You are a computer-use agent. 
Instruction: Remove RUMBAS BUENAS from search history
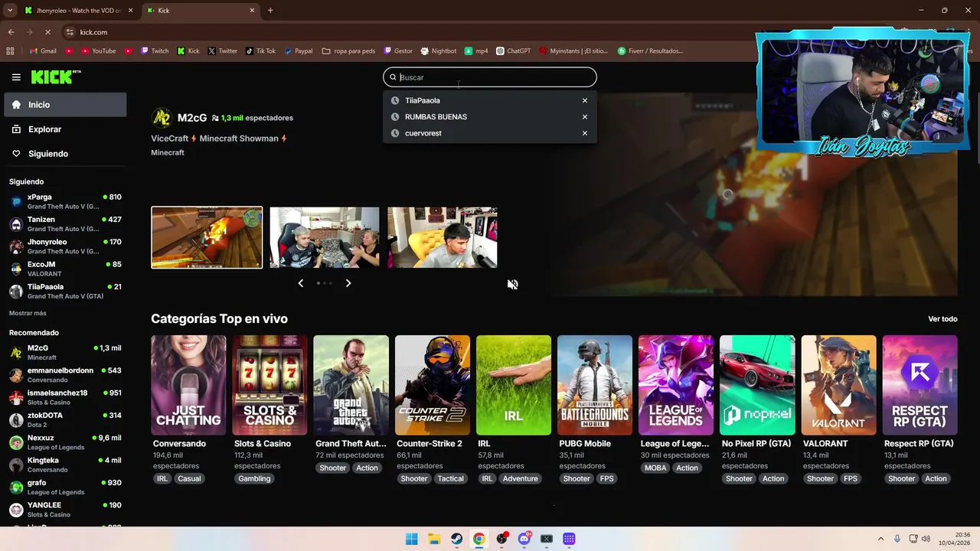[x=585, y=117]
